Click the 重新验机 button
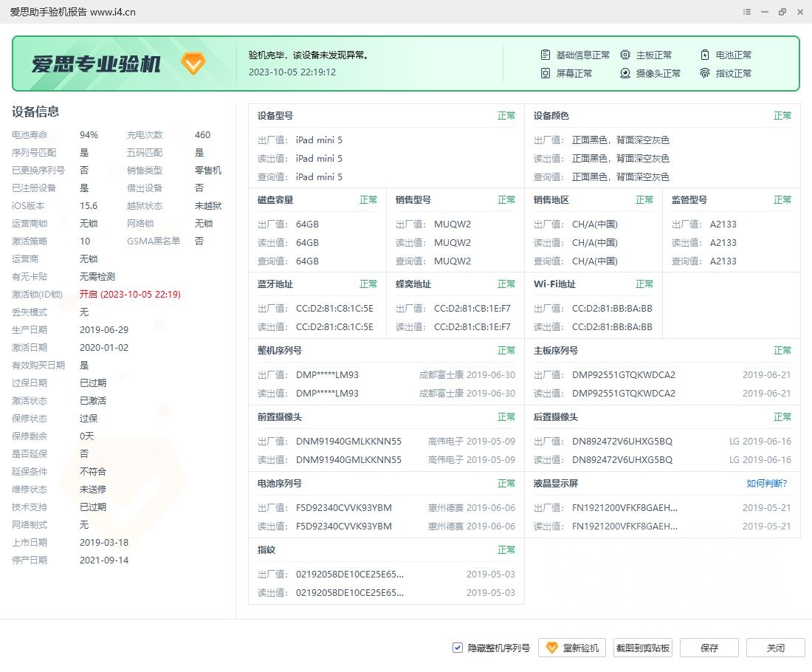The width and height of the screenshot is (812, 672). click(573, 648)
